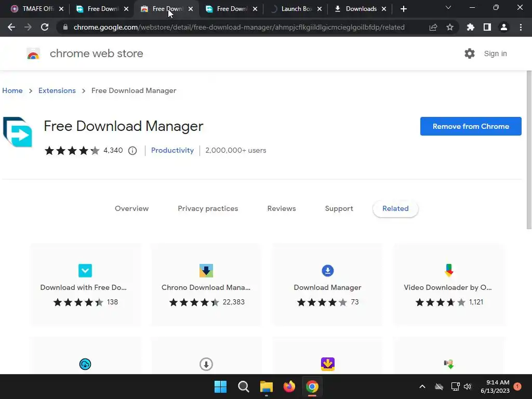Open Chrome three-dot menu
Screen dimensions: 532x399
click(521, 27)
